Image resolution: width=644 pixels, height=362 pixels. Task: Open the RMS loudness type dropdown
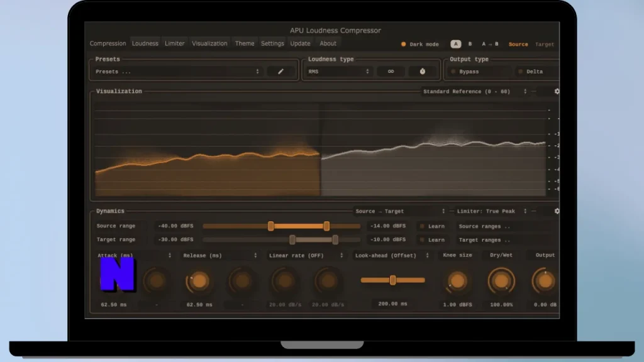pyautogui.click(x=339, y=72)
